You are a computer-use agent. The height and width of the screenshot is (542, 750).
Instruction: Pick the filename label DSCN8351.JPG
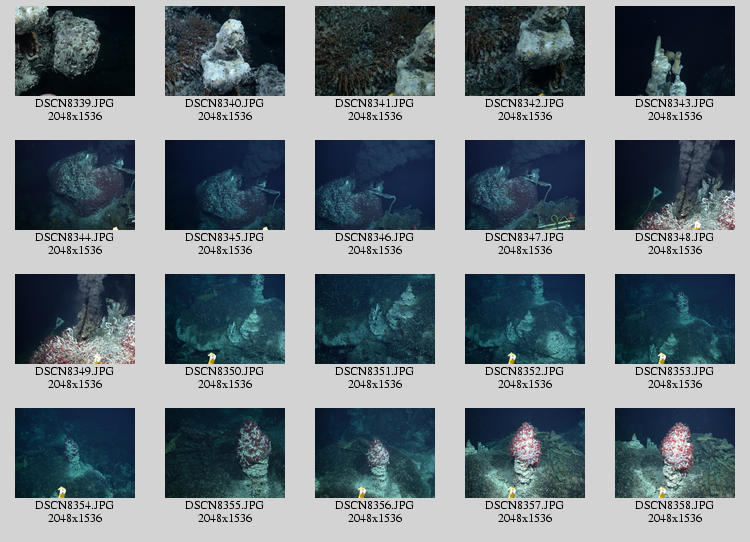[375, 371]
